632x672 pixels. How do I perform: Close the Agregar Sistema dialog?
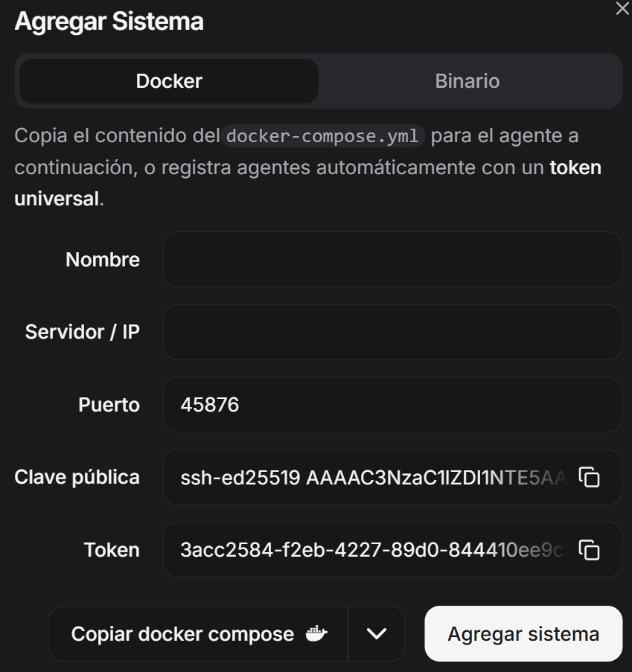pos(622,9)
